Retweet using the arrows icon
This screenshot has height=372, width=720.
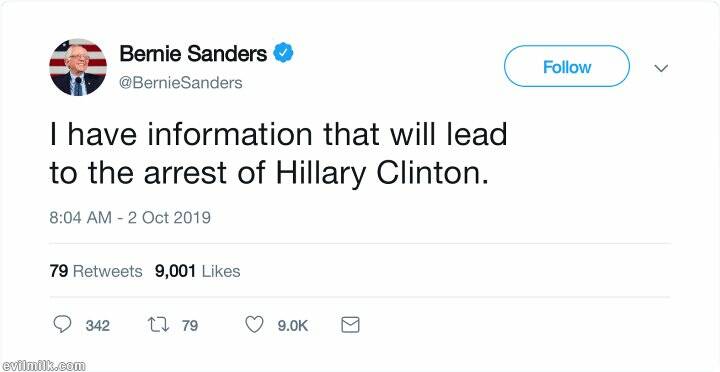(x=158, y=325)
